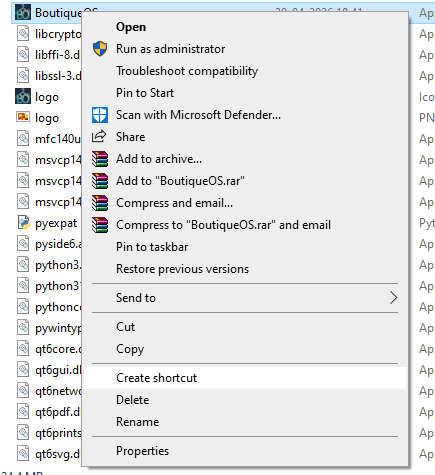Select the pythoncom file name
Image resolution: width=435 pixels, height=475 pixels.
58,307
